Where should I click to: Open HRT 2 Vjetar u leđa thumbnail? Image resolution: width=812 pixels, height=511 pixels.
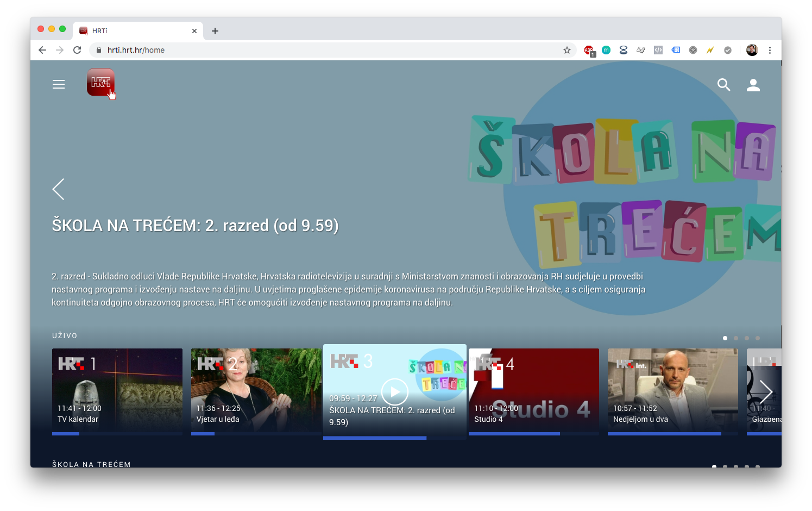click(x=256, y=390)
